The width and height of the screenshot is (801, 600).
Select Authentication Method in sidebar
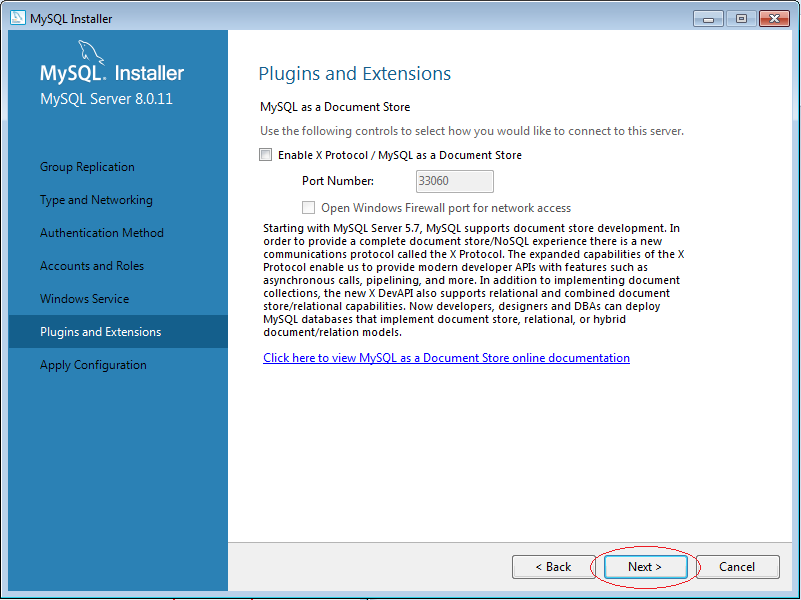point(102,233)
